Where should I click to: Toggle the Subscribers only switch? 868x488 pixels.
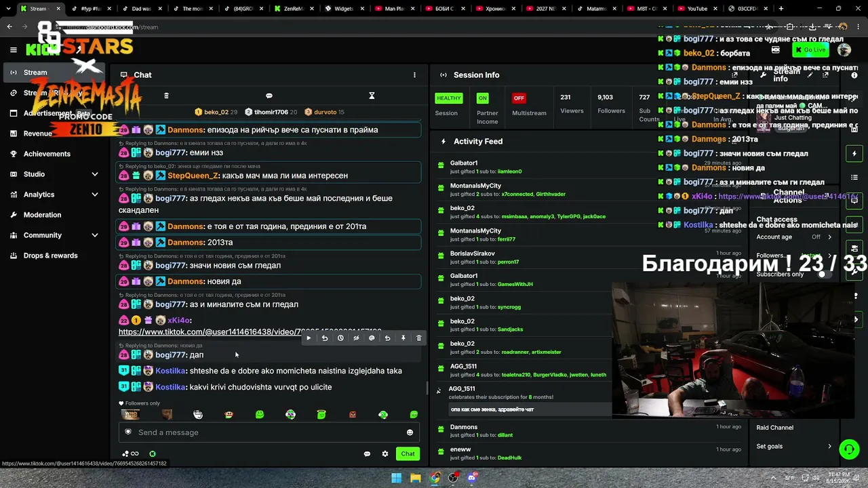coord(824,274)
